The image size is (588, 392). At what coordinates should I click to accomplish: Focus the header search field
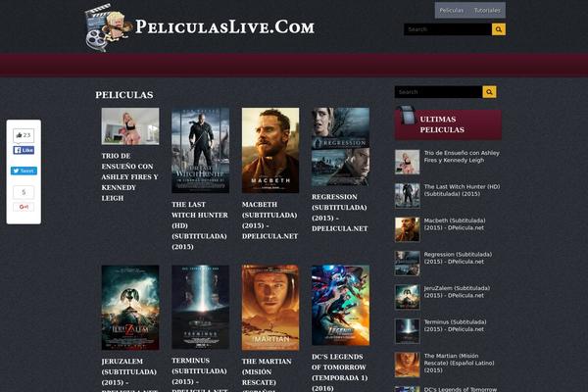click(x=448, y=29)
